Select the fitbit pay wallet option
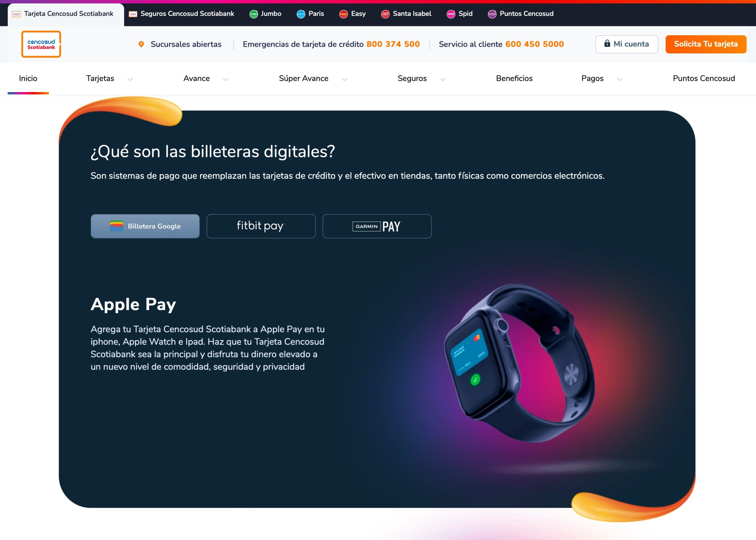The image size is (756, 540). (261, 226)
